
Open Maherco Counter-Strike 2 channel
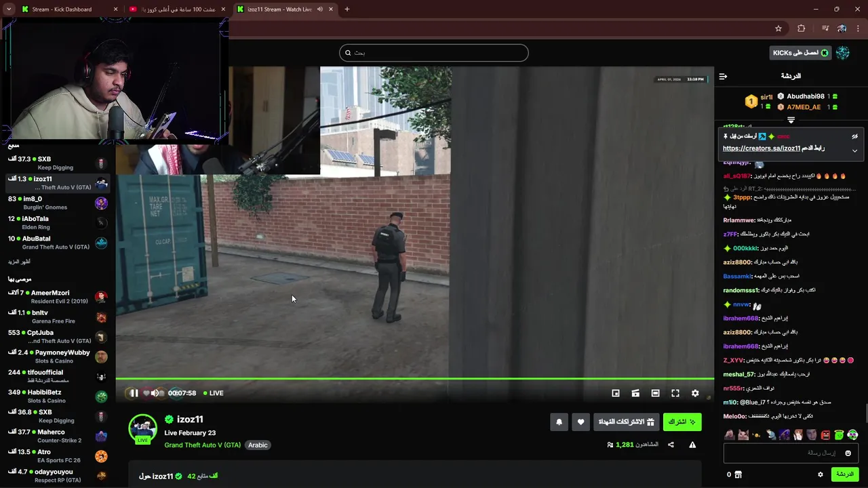click(x=58, y=436)
